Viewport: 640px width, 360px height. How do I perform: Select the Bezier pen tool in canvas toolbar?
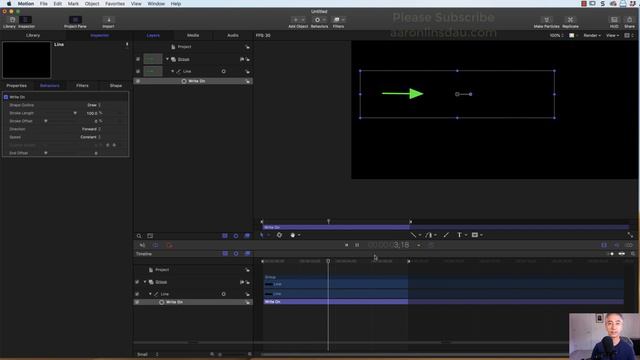point(430,235)
